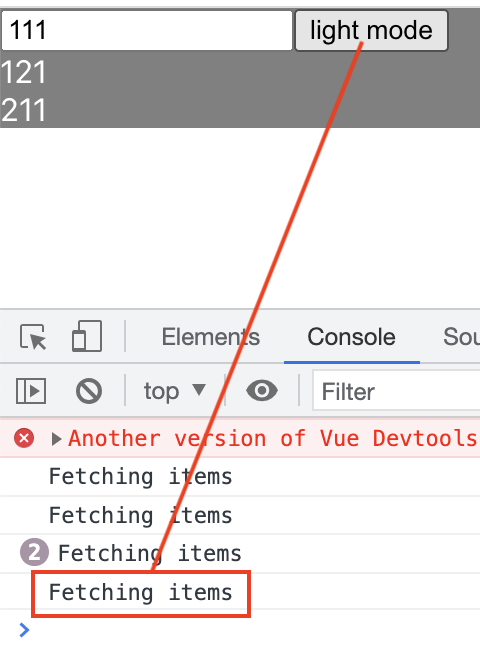480x652 pixels.
Task: Select the list item 121
Action: [23, 72]
